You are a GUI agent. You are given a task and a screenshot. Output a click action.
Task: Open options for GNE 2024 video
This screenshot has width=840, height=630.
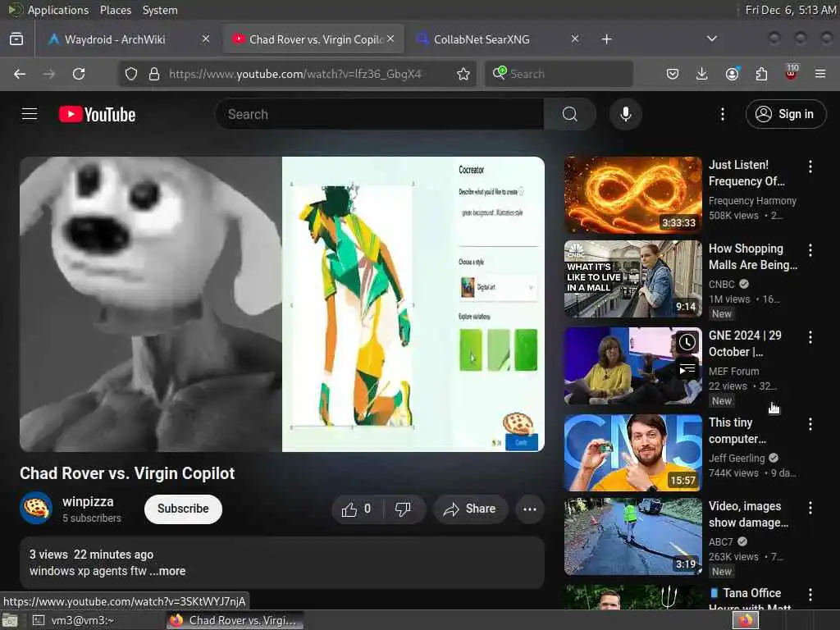tap(810, 337)
